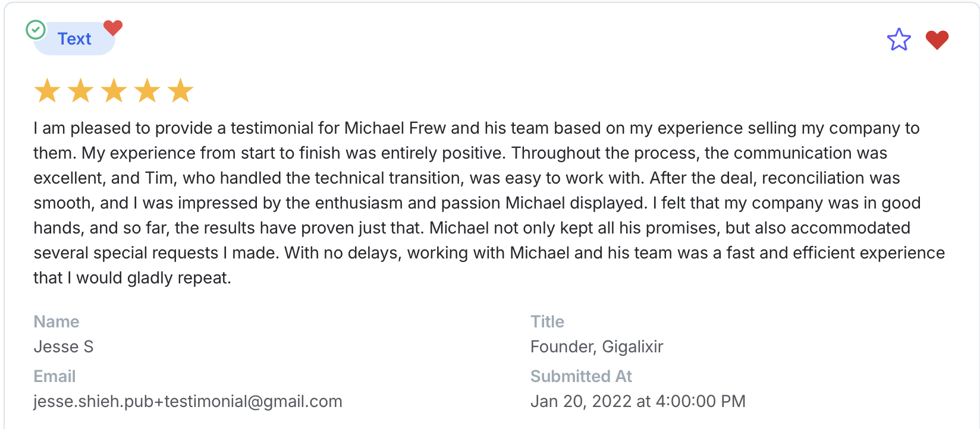The width and height of the screenshot is (980, 429).
Task: Click the name value Jesse S
Action: pos(64,346)
